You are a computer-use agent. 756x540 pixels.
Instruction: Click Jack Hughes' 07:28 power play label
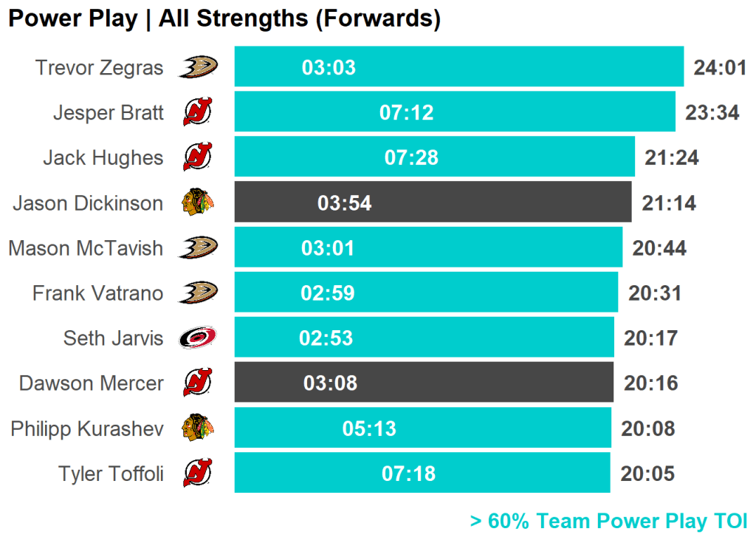pos(411,157)
